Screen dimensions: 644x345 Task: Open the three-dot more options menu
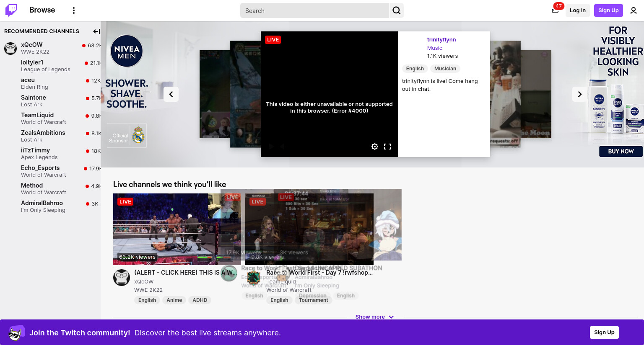point(74,10)
